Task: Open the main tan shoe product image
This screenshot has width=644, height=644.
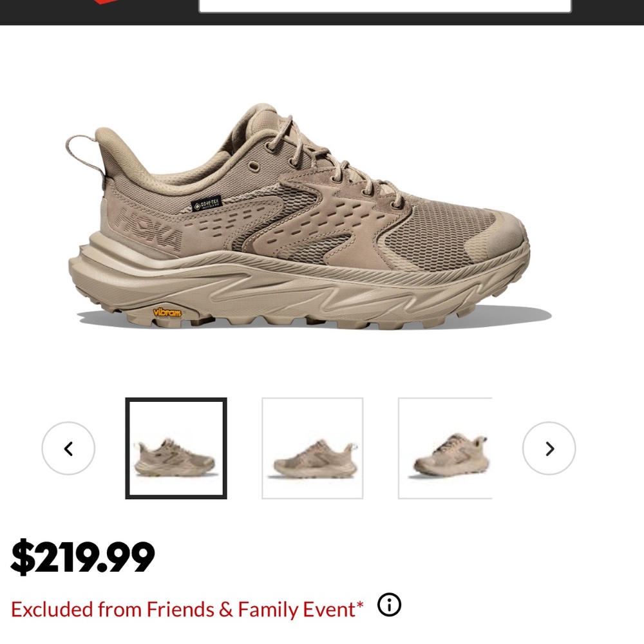Action: (299, 216)
